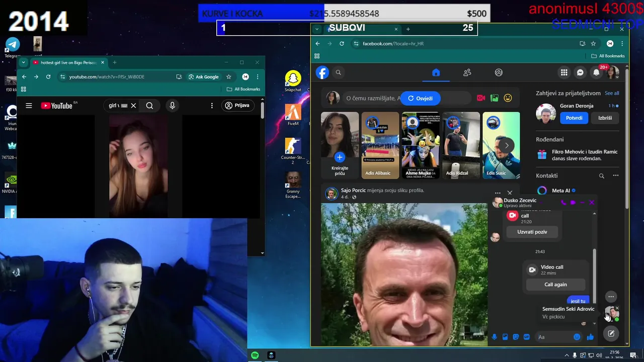Image resolution: width=644 pixels, height=362 pixels.
Task: Run the YouTube search with magnifier button
Action: point(149,106)
